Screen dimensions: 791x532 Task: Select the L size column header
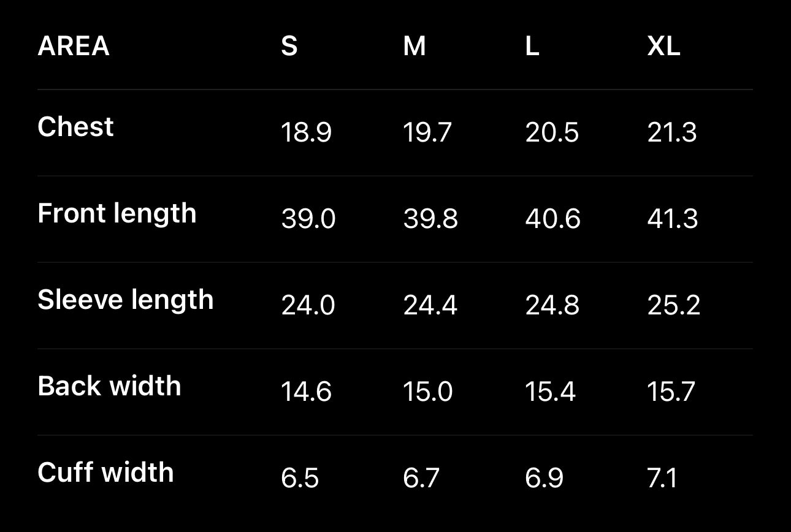coord(532,46)
